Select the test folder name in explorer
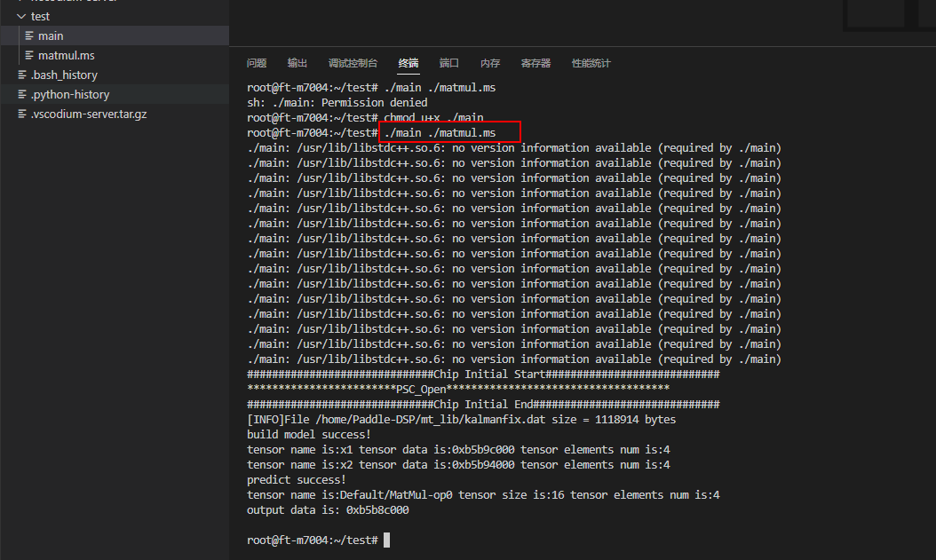 point(40,16)
